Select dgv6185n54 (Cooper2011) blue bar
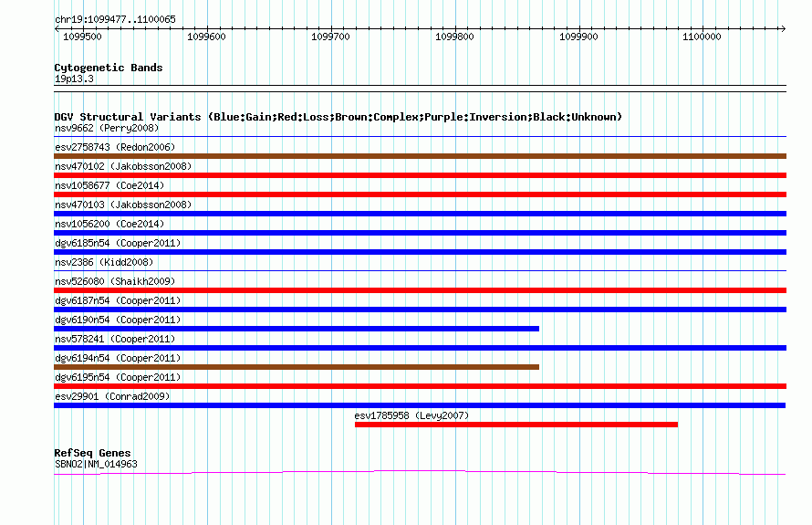812x525 pixels. pos(420,252)
